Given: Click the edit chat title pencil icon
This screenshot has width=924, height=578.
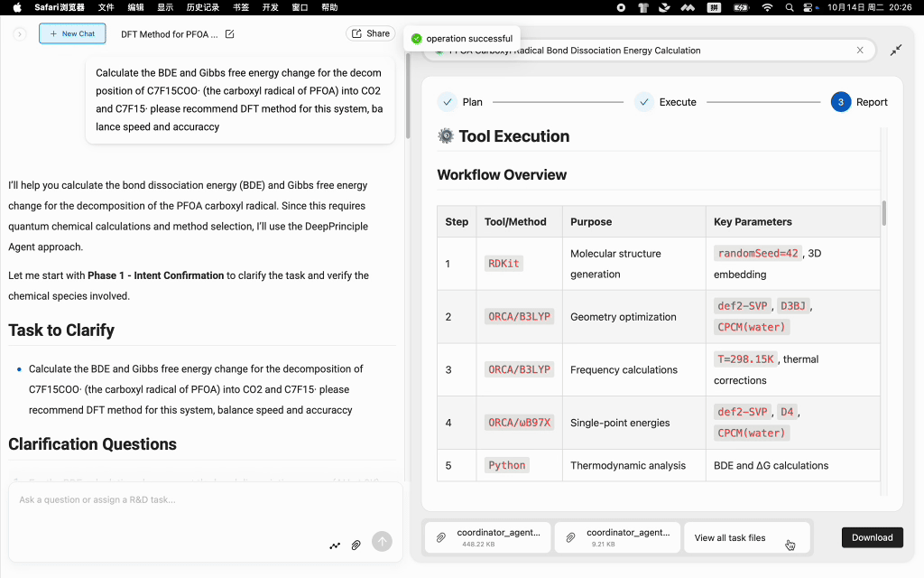Looking at the screenshot, I should pos(229,34).
